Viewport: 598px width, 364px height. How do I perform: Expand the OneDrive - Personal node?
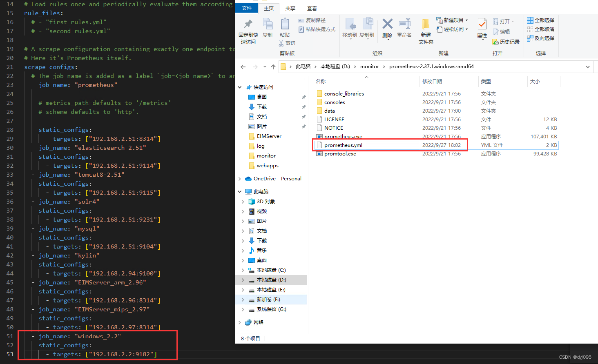pyautogui.click(x=240, y=179)
